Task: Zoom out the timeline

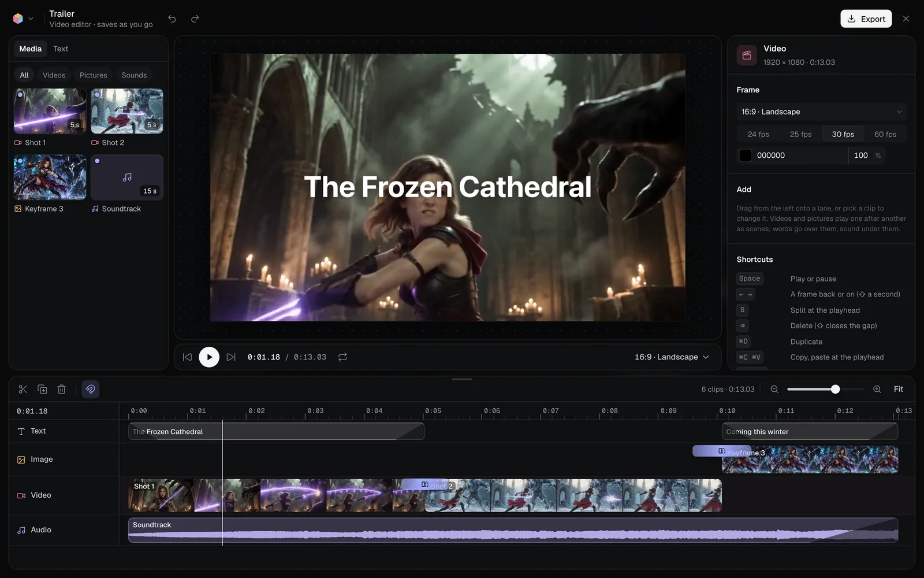Action: point(774,389)
